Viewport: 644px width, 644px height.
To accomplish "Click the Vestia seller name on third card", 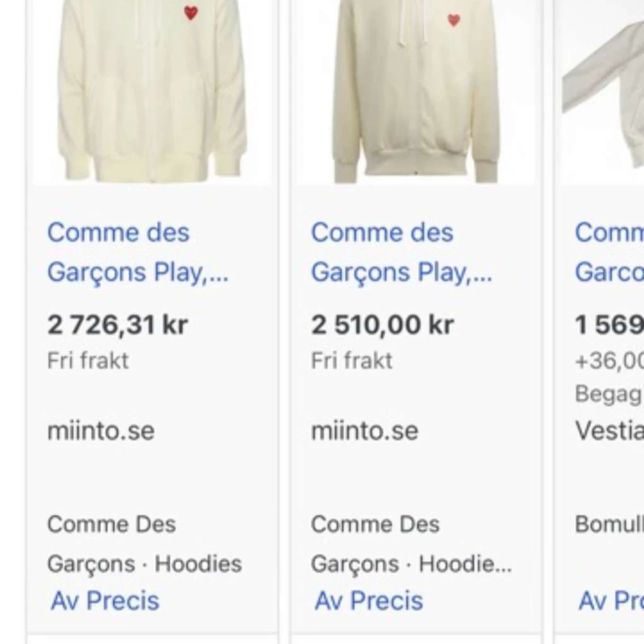I will point(609,430).
